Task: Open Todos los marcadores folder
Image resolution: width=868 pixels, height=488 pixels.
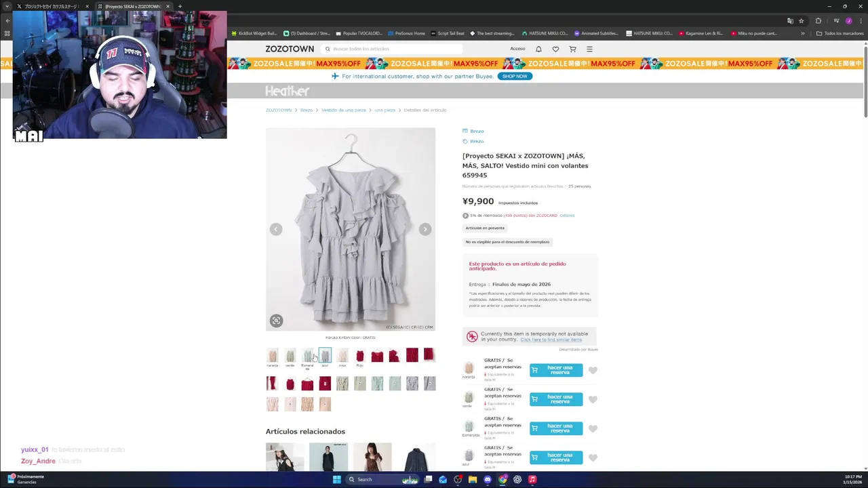Action: pos(840,33)
